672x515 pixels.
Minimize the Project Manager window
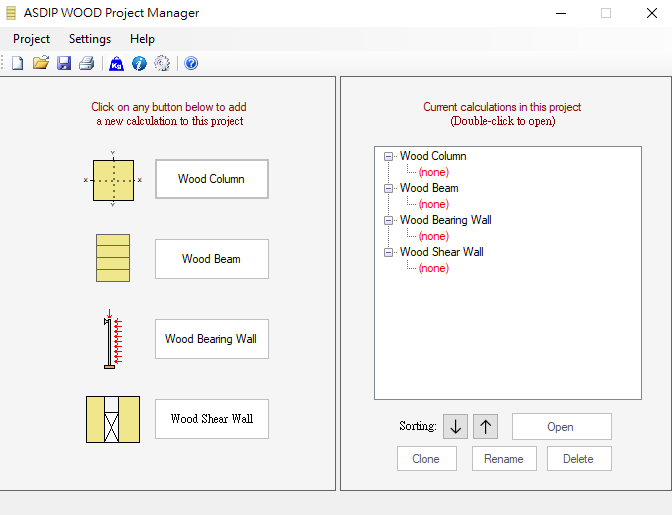pos(561,13)
